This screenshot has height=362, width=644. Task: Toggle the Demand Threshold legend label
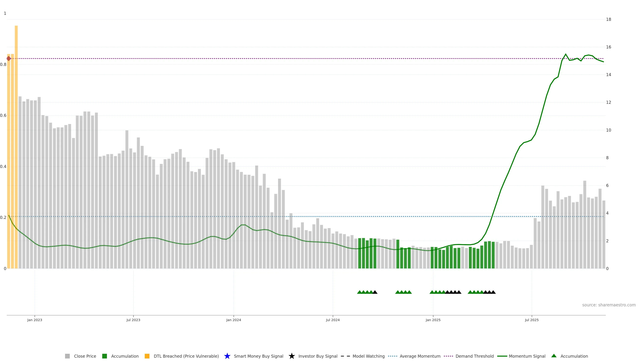pos(474,356)
